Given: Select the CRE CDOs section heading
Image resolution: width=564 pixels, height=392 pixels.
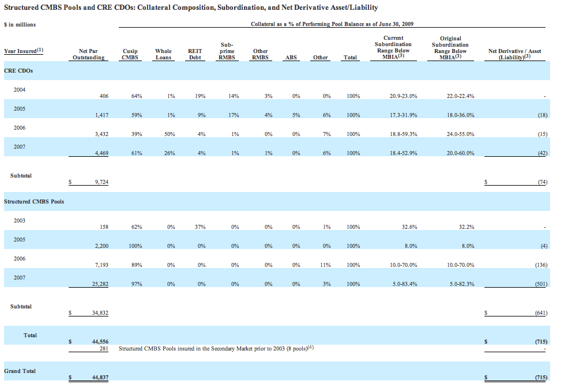Looking at the screenshot, I should point(18,71).
